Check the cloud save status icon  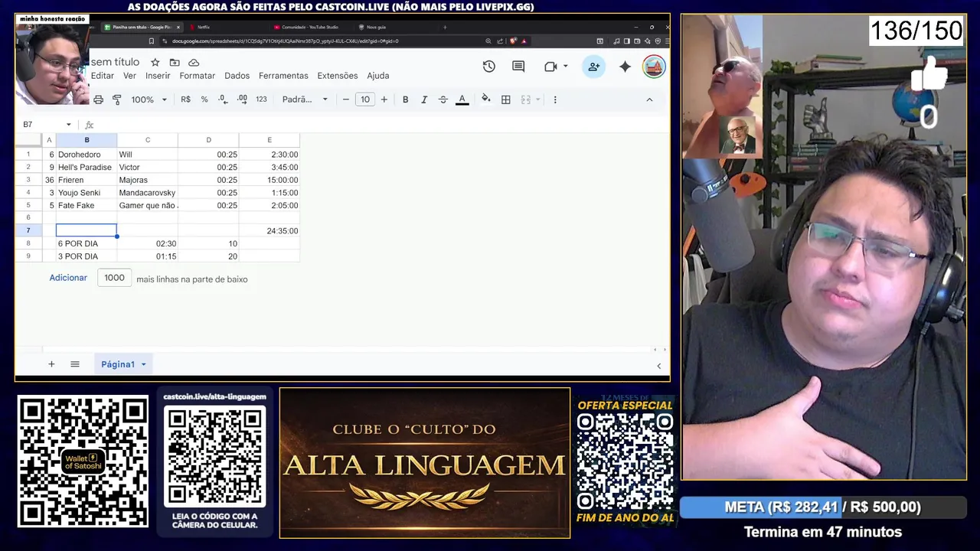[x=194, y=62]
